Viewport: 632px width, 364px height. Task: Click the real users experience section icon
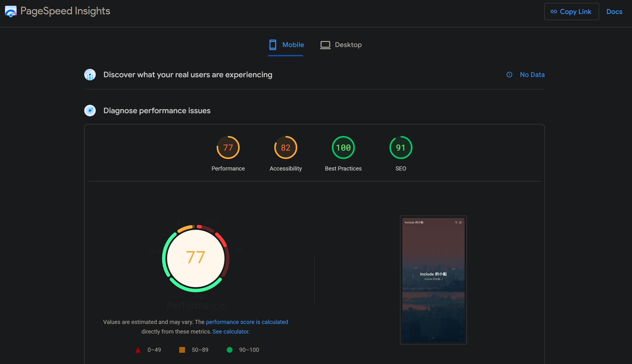click(90, 75)
